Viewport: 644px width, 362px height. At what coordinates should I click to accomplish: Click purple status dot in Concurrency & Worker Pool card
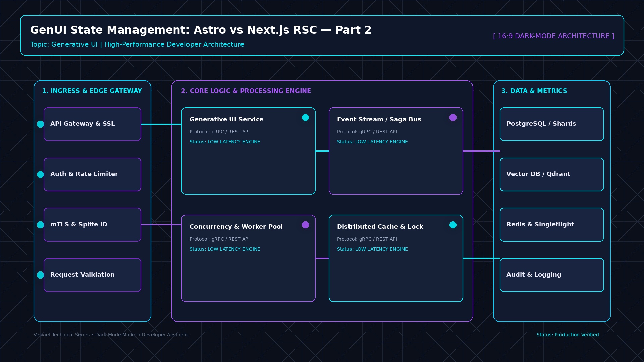pyautogui.click(x=305, y=225)
